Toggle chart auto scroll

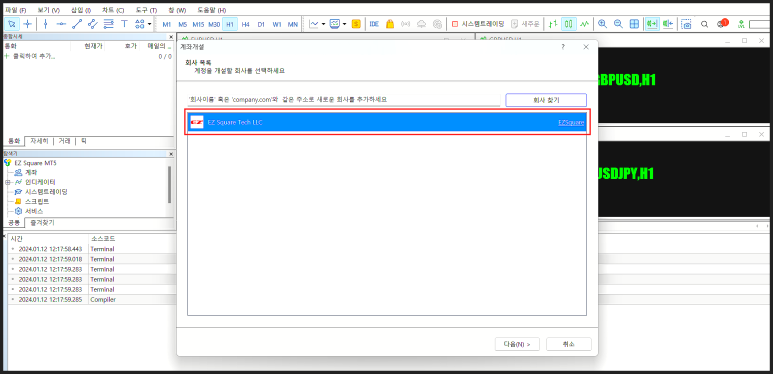click(x=652, y=24)
